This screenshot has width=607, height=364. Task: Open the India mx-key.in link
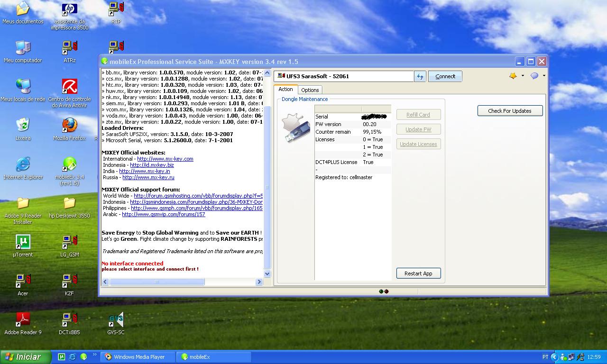145,171
